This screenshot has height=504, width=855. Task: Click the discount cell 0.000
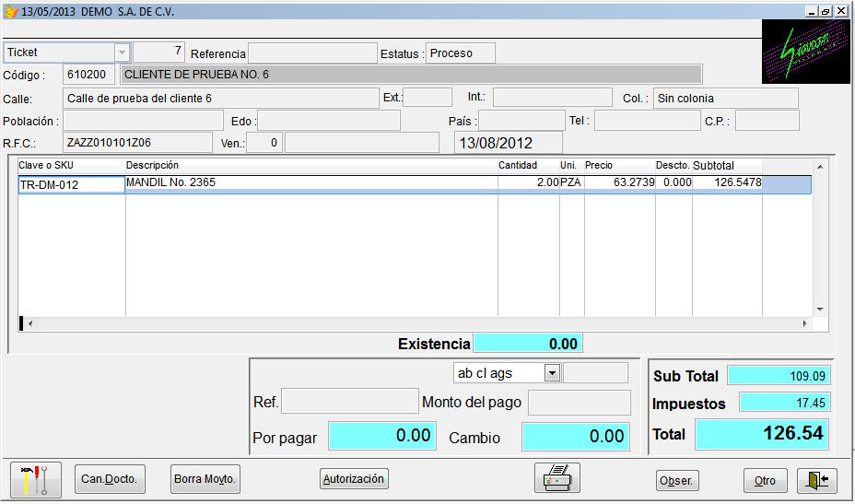[x=673, y=183]
